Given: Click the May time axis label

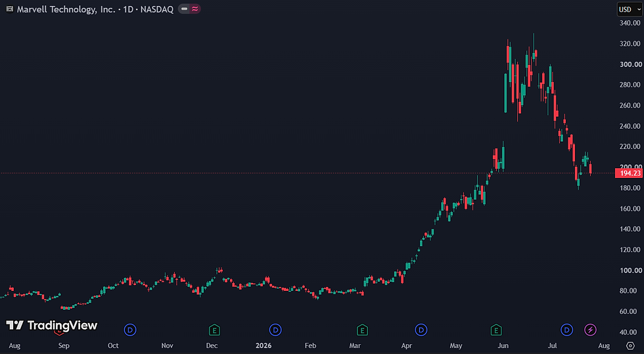Looking at the screenshot, I should (456, 345).
